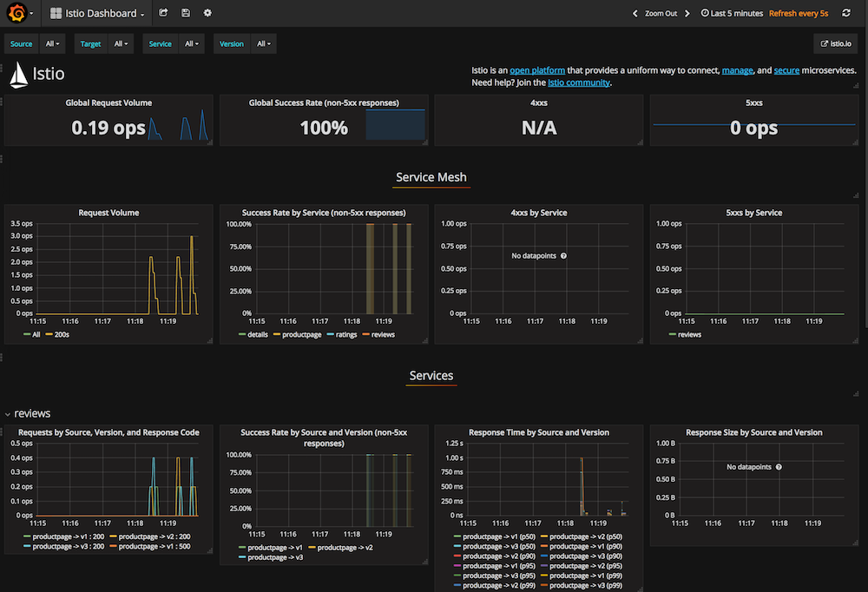Click productpage -> v3 (p90) legend entry
The height and width of the screenshot is (592, 868).
582,556
